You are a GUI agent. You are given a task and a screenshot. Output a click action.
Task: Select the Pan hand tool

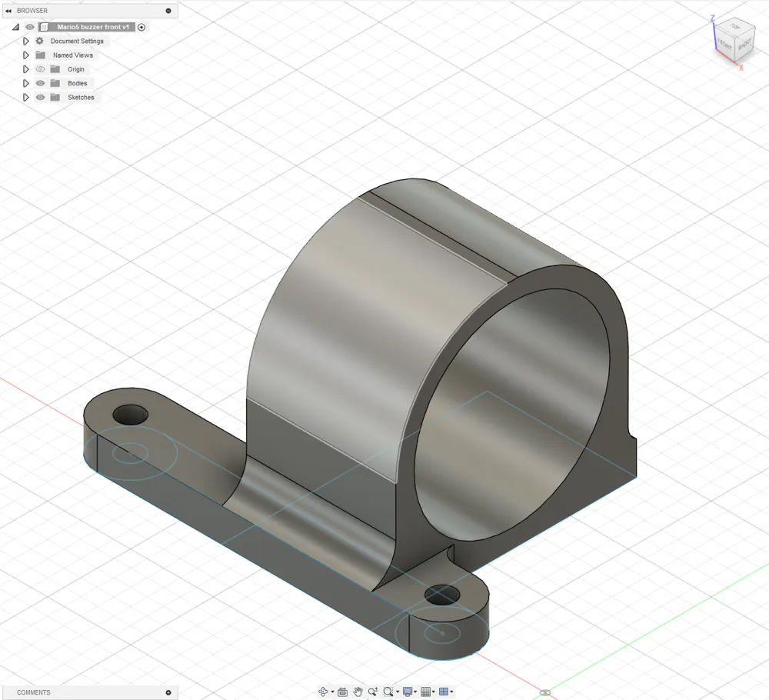(358, 692)
